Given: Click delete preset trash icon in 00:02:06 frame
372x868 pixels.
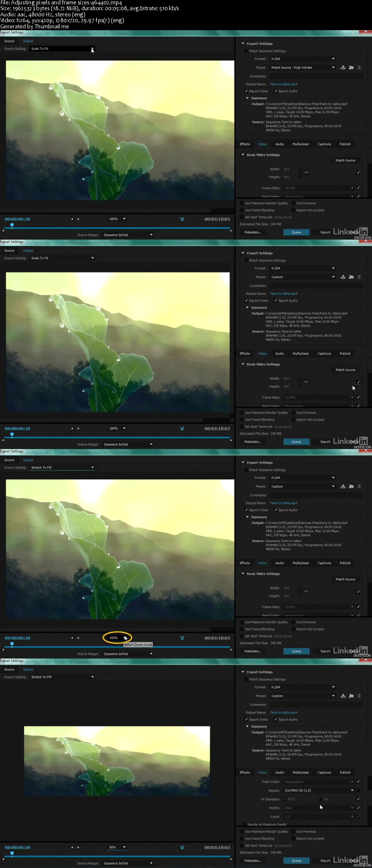Looking at the screenshot, I should click(359, 277).
